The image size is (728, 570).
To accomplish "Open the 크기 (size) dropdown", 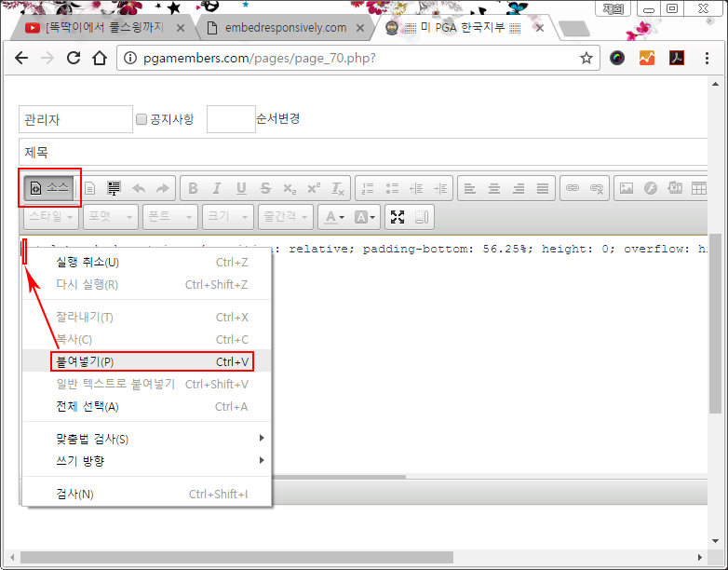I will coord(228,217).
